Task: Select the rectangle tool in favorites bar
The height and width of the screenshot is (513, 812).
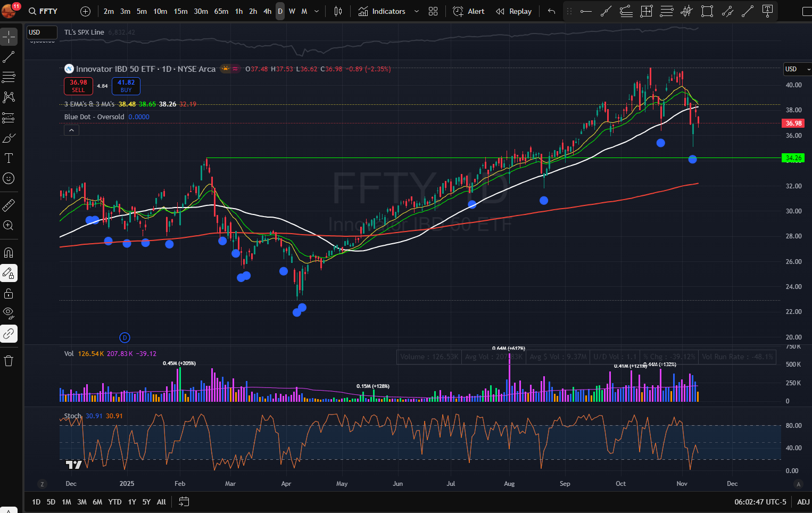Action: pos(707,11)
